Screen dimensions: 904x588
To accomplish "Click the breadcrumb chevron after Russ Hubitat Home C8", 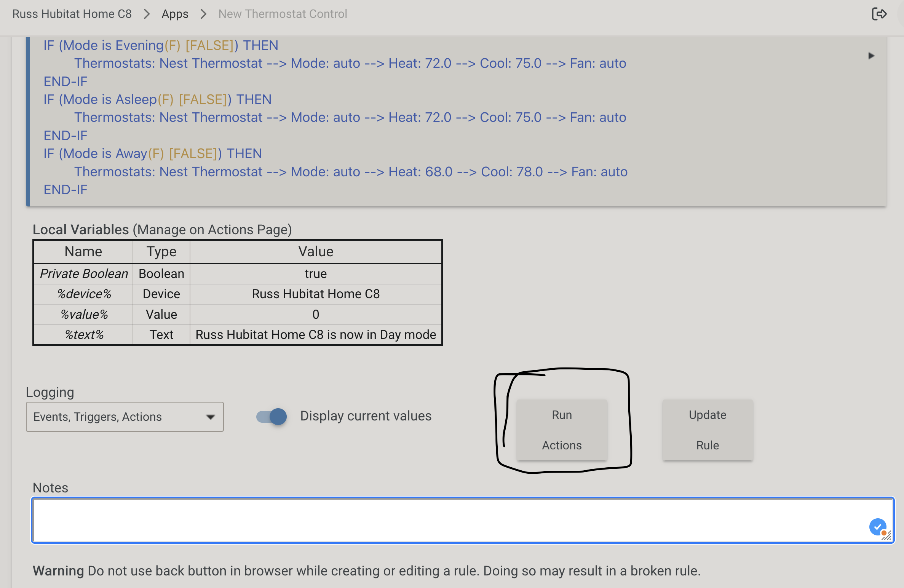I will [x=147, y=14].
